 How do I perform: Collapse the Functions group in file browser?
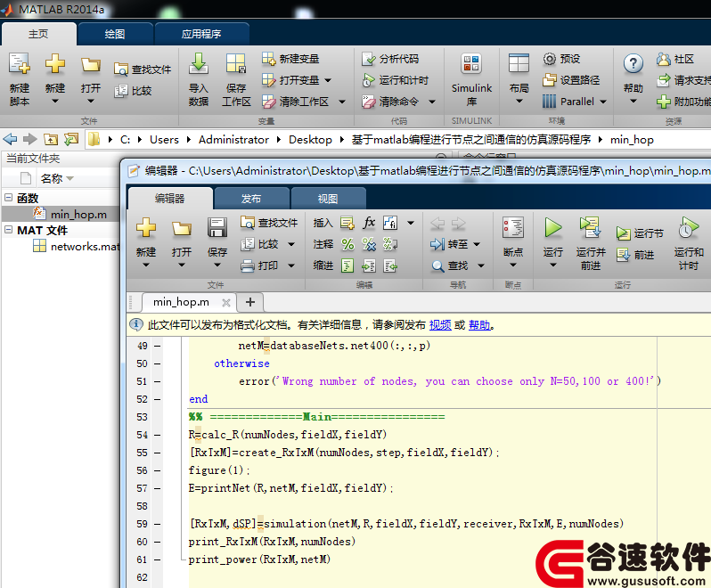pos(8,198)
